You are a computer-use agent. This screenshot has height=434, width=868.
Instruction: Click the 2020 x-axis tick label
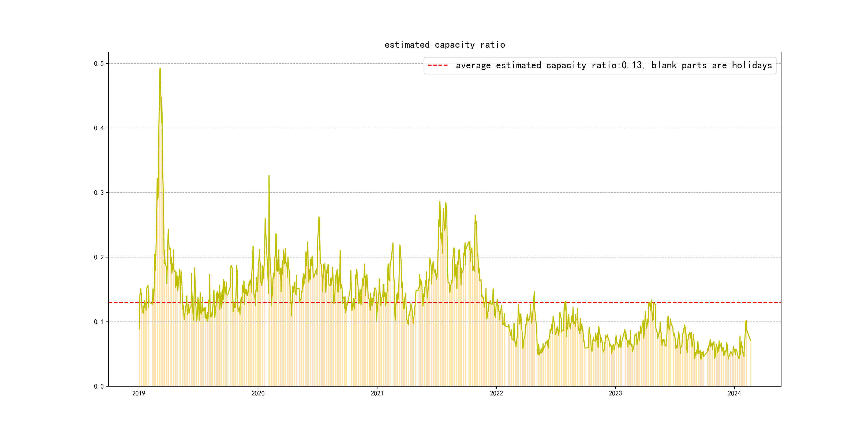coord(258,393)
